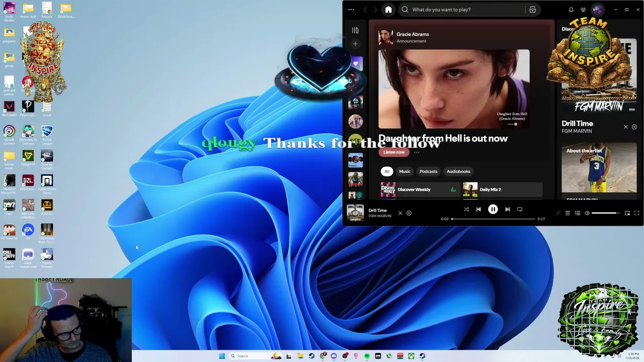Go back in Spotify navigation
The image size is (644, 362).
pos(365,10)
